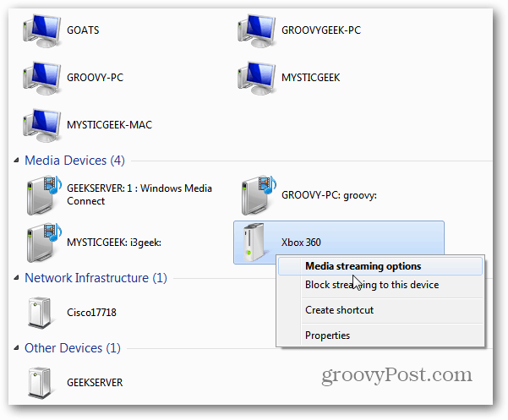Click the 'Cisco17718' label
The image size is (508, 420).
(x=91, y=313)
